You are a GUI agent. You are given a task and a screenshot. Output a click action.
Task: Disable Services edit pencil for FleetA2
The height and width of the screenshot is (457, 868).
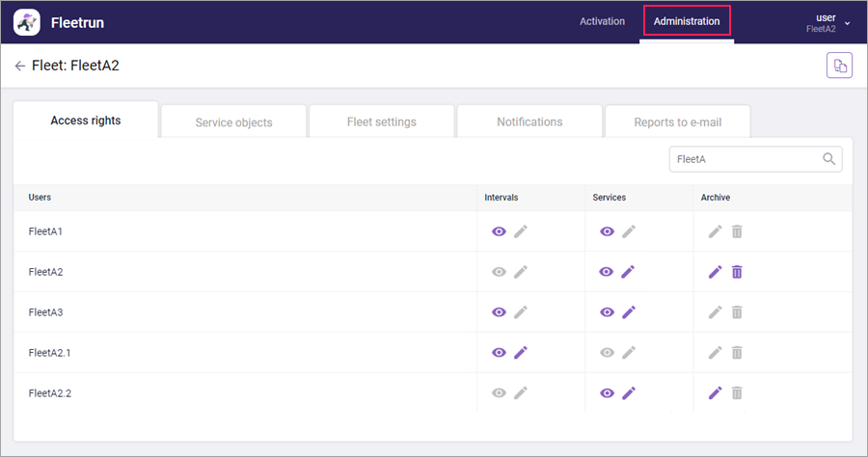coord(628,272)
